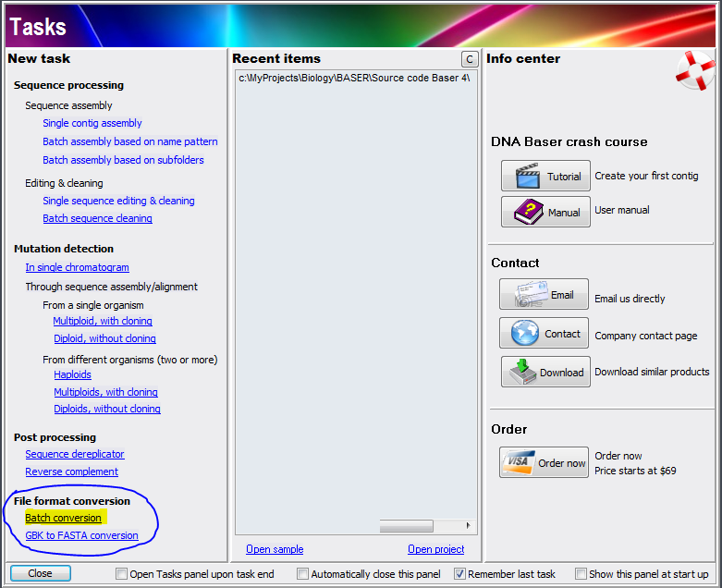Open Sequence dereplicator
This screenshot has width=722, height=588.
pyautogui.click(x=75, y=454)
